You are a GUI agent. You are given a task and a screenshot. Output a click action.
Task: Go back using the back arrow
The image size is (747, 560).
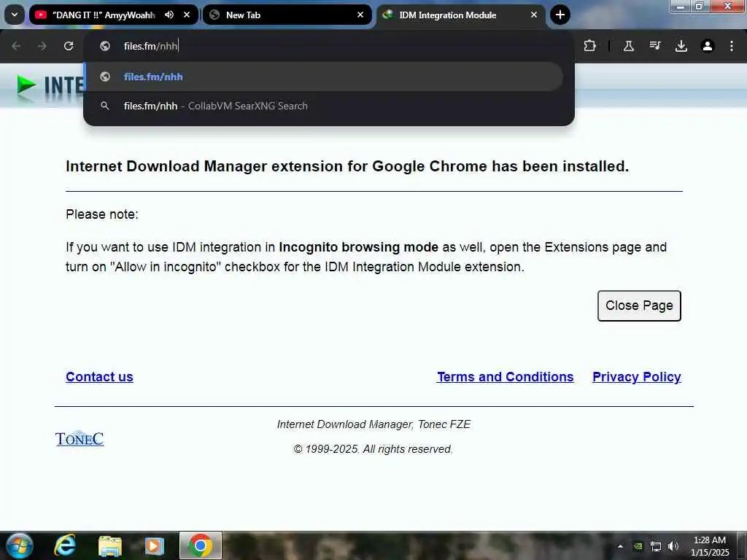(x=16, y=46)
